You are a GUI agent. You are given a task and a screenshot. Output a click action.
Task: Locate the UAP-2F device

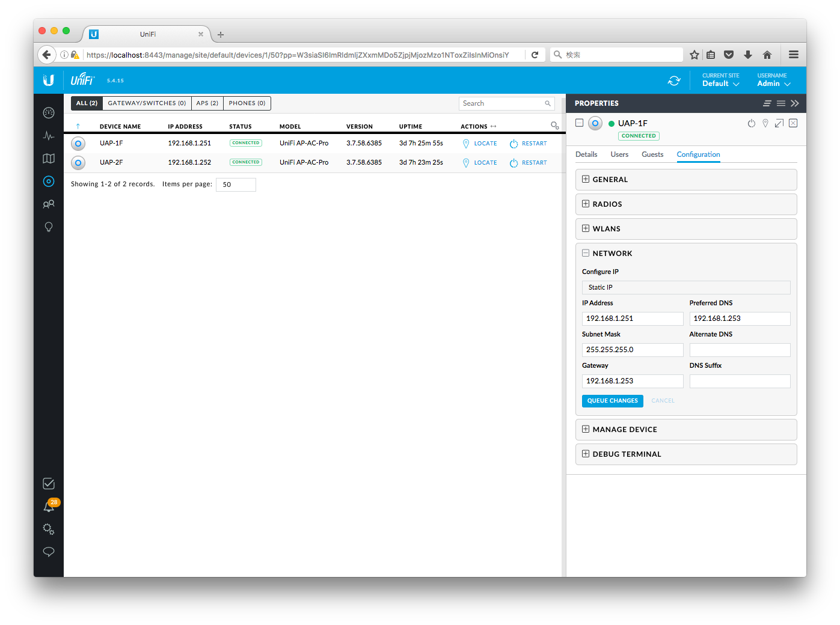pyautogui.click(x=480, y=163)
